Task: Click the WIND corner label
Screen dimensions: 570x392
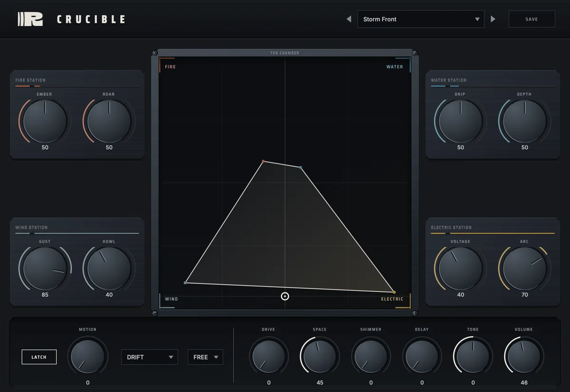Action: point(171,299)
